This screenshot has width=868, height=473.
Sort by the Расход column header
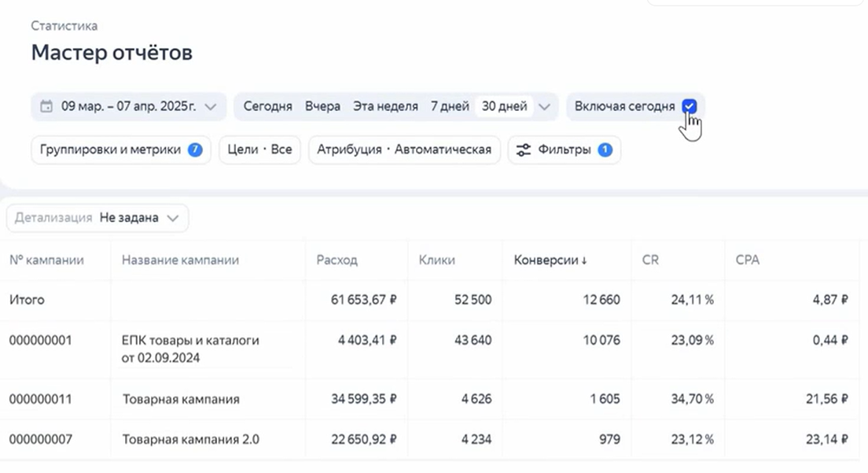(x=337, y=260)
